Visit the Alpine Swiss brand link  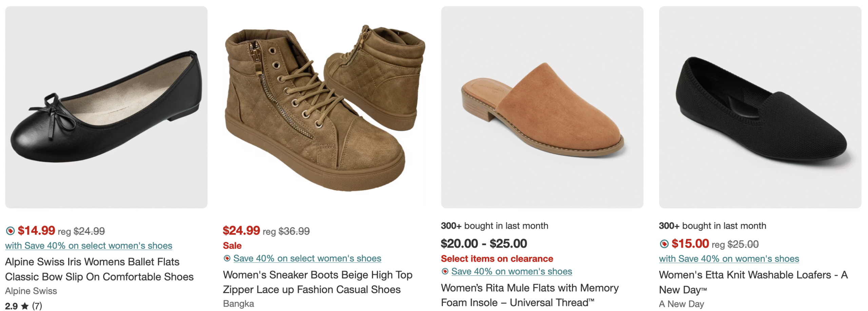[31, 291]
